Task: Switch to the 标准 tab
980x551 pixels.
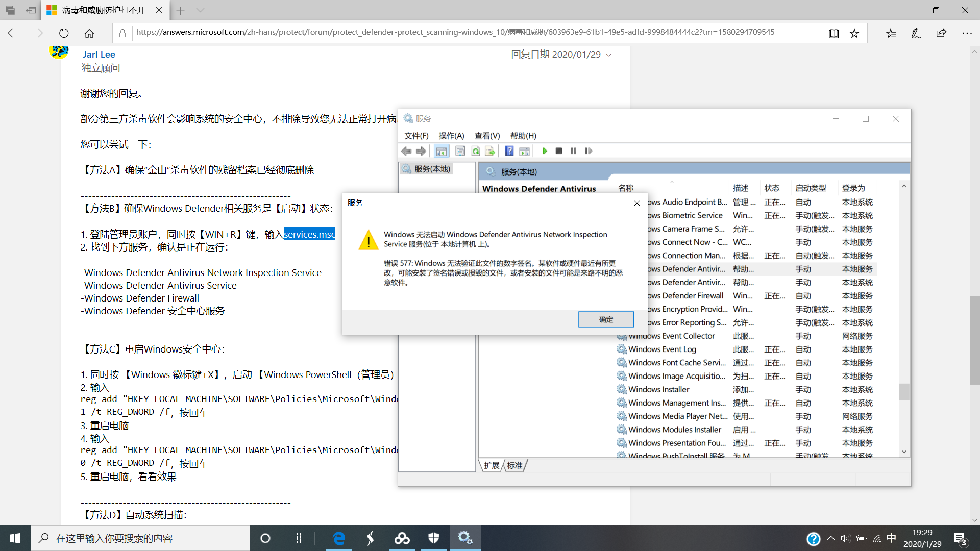Action: (515, 465)
